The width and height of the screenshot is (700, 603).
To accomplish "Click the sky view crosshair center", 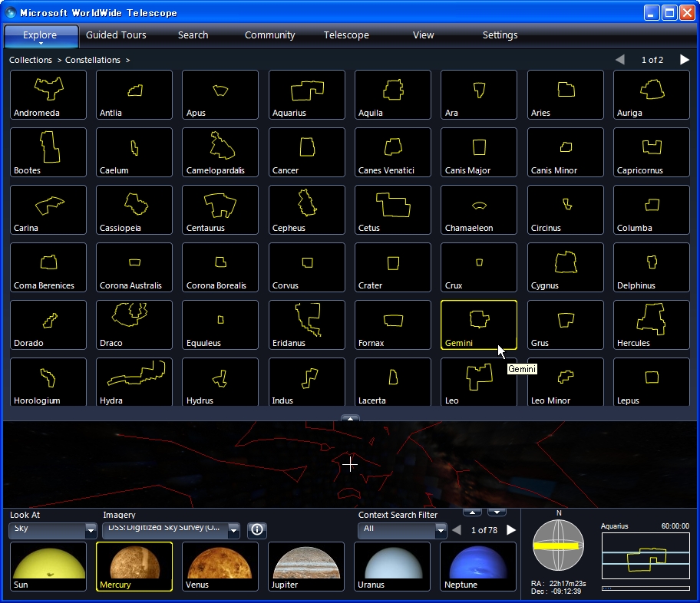I will [x=350, y=465].
